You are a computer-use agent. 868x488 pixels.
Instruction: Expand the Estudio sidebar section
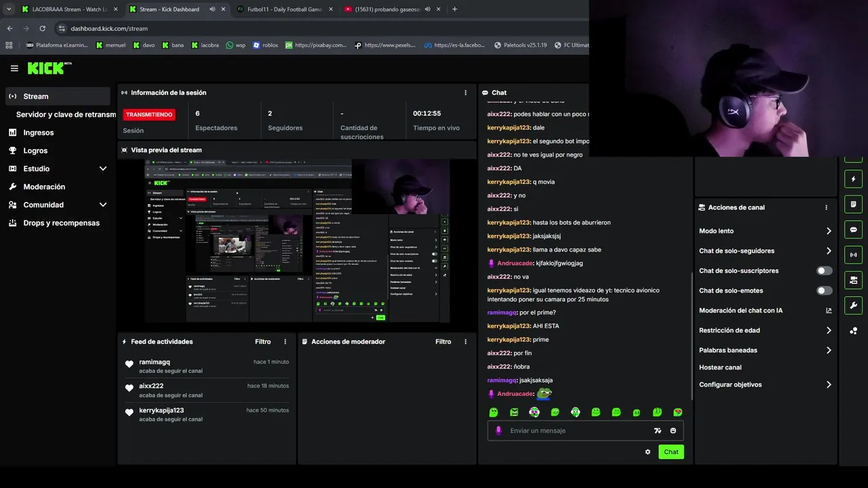tap(103, 169)
